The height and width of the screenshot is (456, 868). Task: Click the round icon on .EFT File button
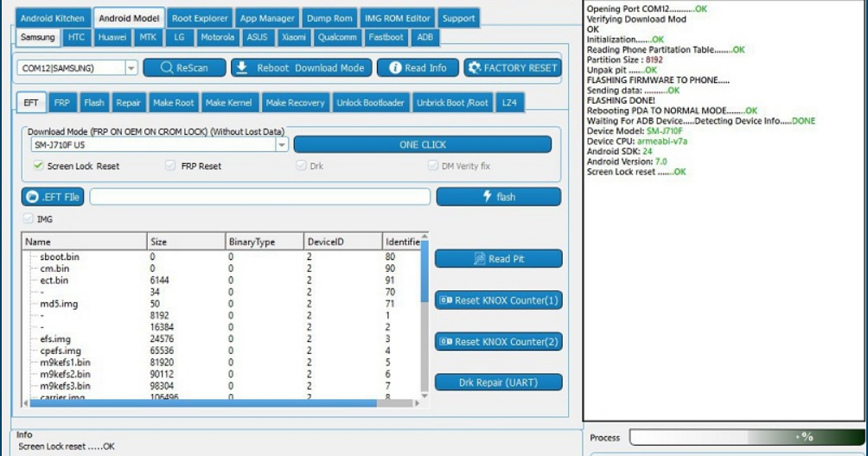point(33,197)
